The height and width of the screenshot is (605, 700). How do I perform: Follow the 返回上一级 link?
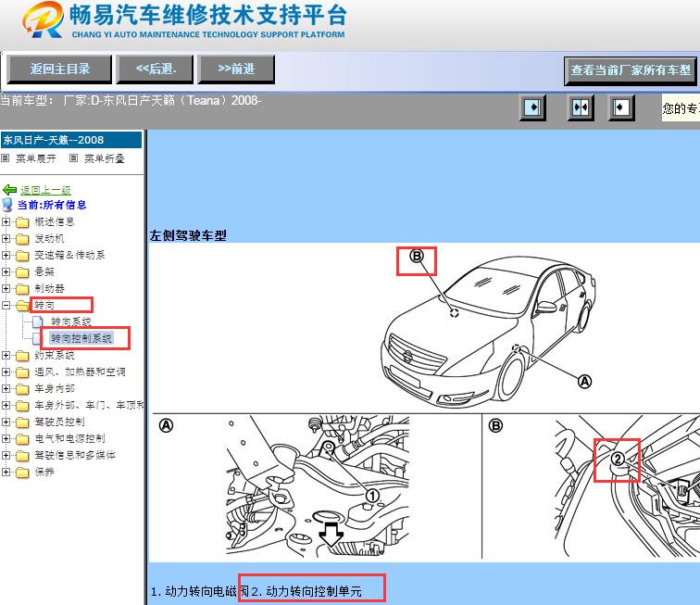pos(45,190)
